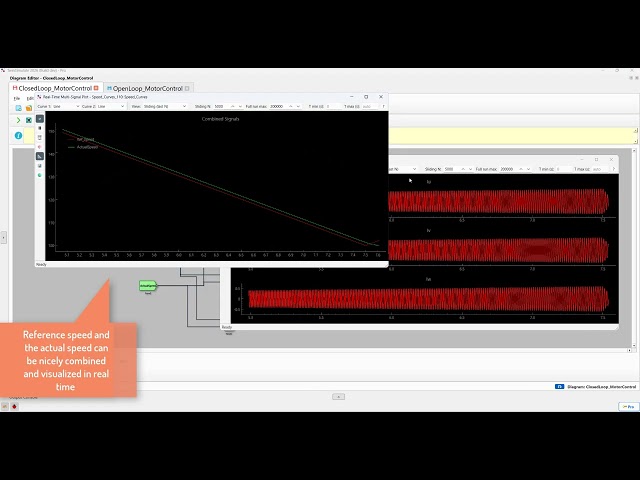Click the sixth plot side-toolbar icon

pos(40,166)
